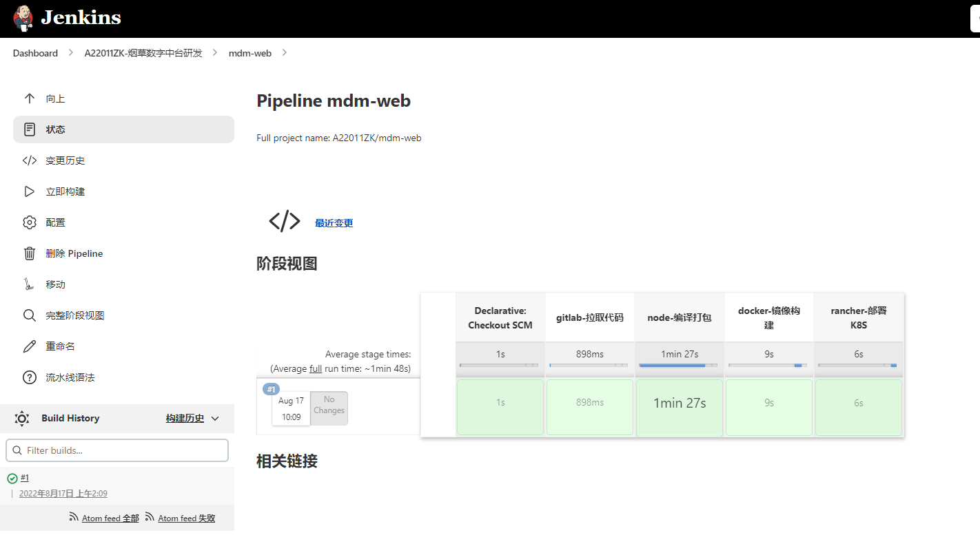Click the question mark icon beside 流水线语法
Image resolution: width=980 pixels, height=555 pixels.
click(29, 377)
